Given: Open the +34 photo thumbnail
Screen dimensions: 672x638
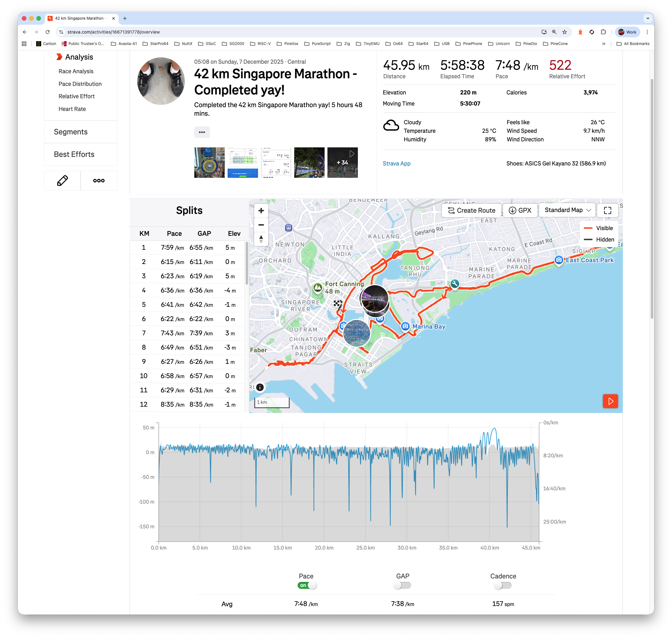Looking at the screenshot, I should click(x=343, y=163).
